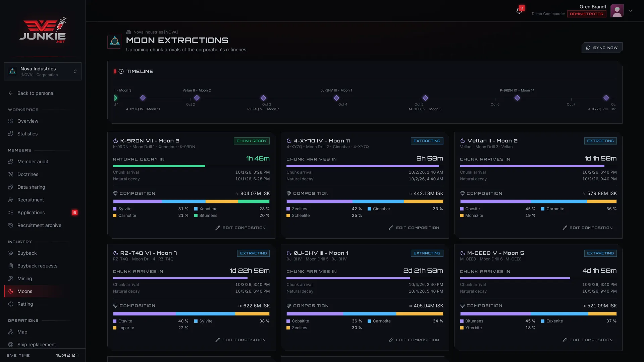This screenshot has width=644, height=362.
Task: Go back to personal workspace
Action: point(43,93)
